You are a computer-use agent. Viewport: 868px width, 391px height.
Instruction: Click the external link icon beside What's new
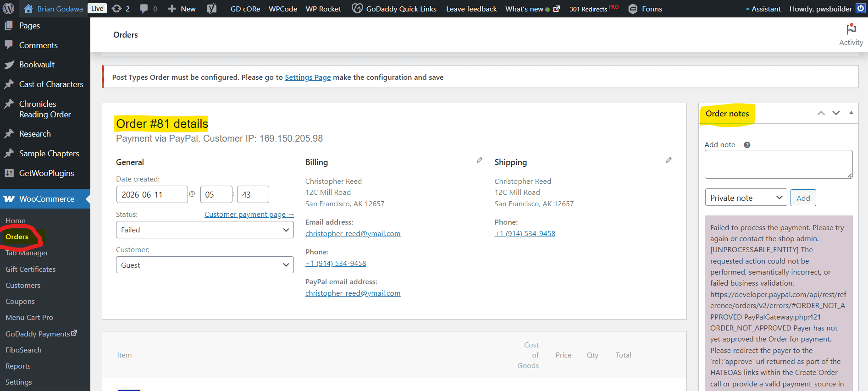point(557,9)
